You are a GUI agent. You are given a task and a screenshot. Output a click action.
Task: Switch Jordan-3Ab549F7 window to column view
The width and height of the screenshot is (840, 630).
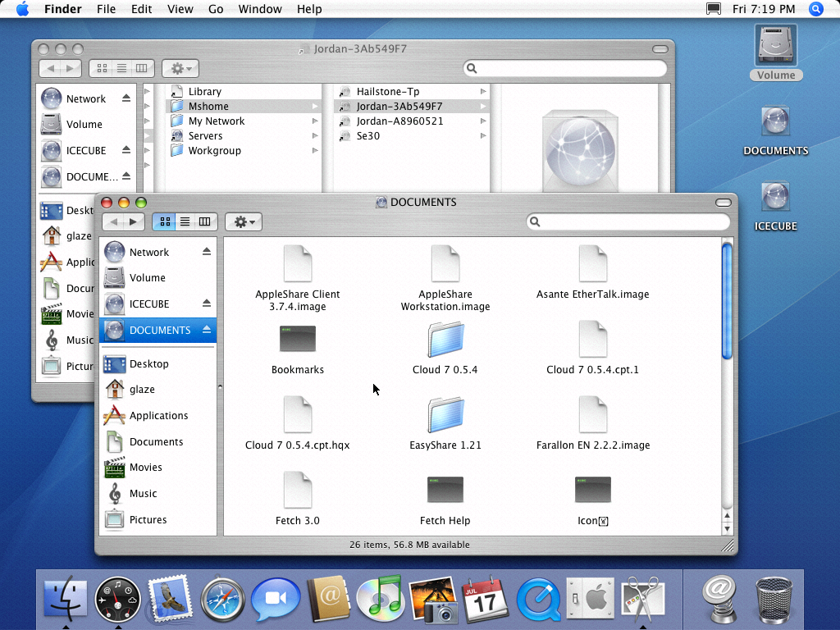tap(141, 68)
